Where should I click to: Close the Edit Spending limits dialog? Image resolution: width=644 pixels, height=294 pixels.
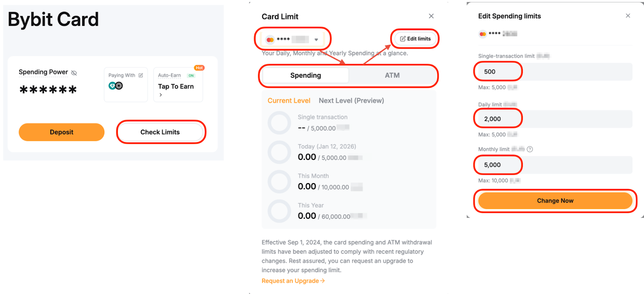tap(628, 16)
